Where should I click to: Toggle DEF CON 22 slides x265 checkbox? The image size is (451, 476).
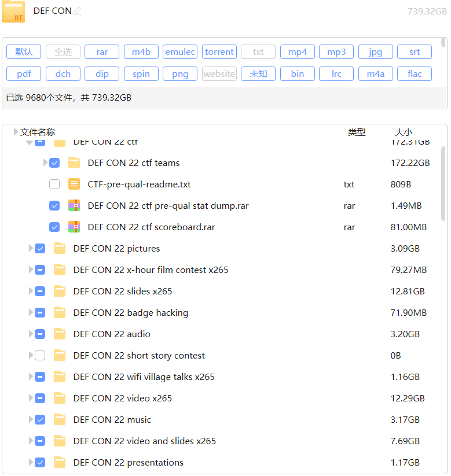[40, 291]
